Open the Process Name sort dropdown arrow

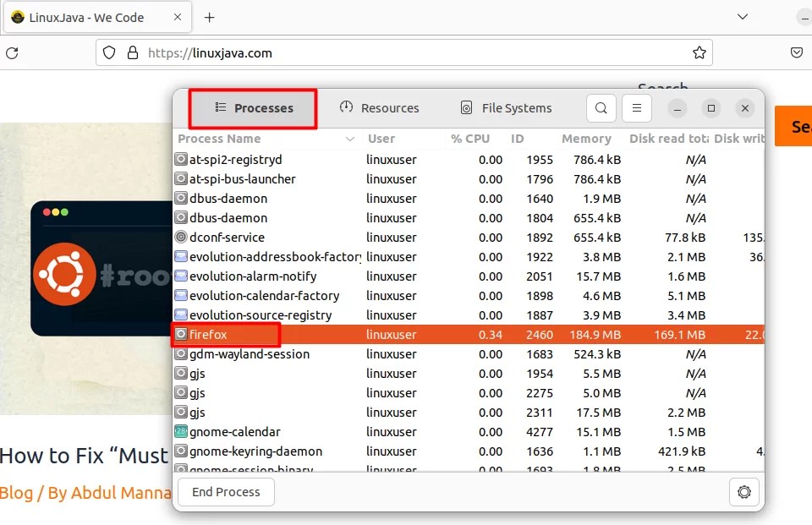click(x=350, y=139)
